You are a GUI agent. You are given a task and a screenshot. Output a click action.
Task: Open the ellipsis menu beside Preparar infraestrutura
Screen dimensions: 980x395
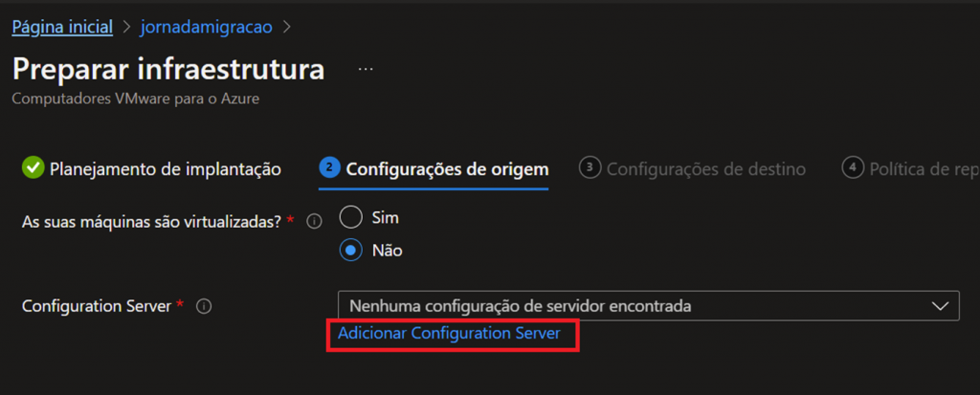pyautogui.click(x=365, y=70)
